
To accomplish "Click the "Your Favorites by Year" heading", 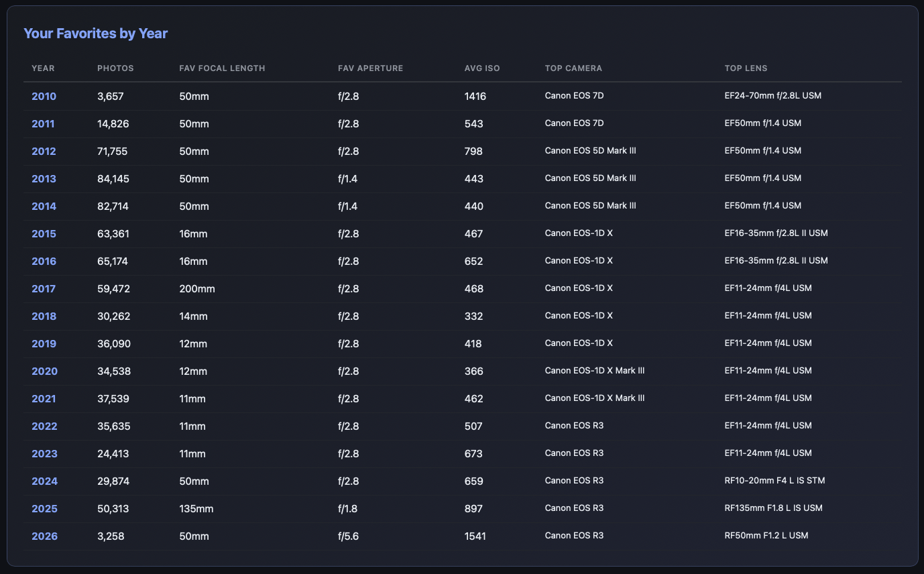I will tap(95, 34).
